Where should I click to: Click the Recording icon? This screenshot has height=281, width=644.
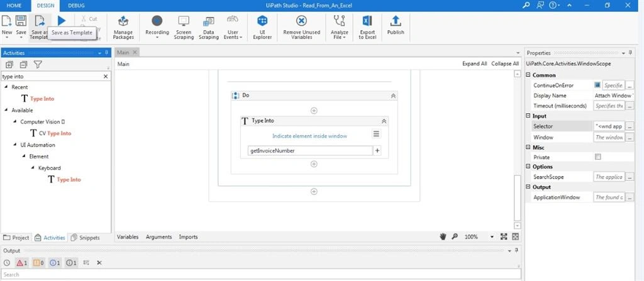[157, 21]
